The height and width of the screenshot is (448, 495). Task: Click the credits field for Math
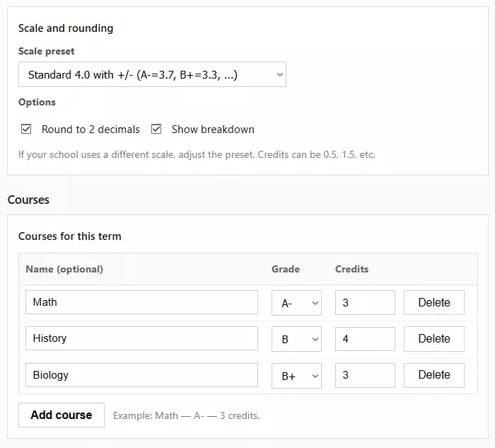[x=365, y=303]
